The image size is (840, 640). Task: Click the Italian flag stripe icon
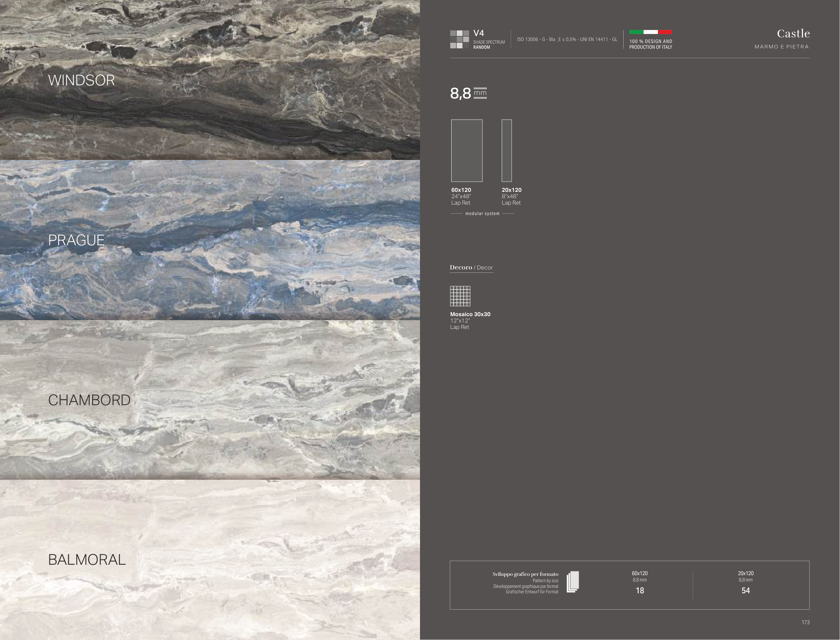click(650, 32)
